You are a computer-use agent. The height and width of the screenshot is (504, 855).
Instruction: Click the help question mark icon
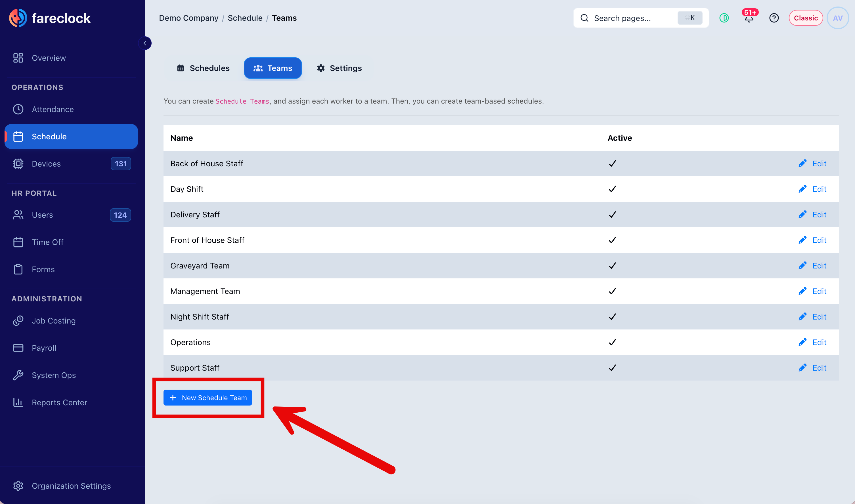pos(774,18)
